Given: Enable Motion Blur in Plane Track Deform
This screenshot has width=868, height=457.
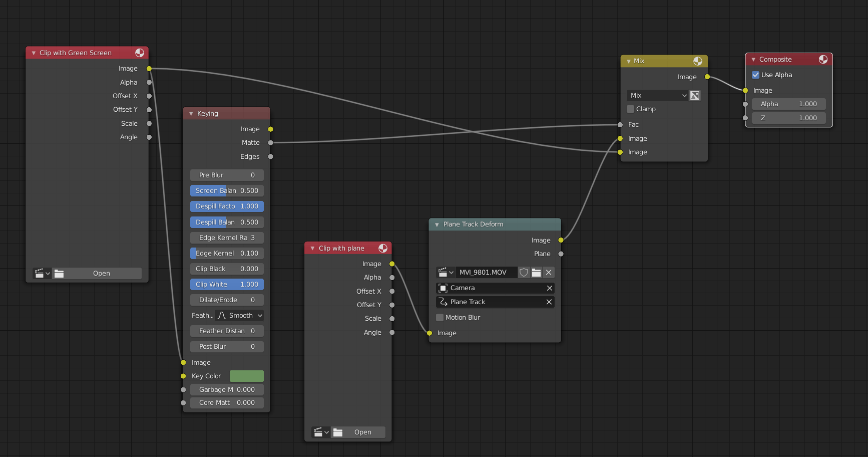Looking at the screenshot, I should 440,318.
